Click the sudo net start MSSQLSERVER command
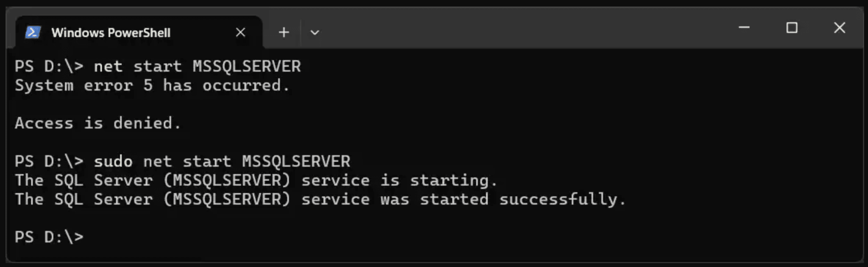868x267 pixels. pos(222,161)
